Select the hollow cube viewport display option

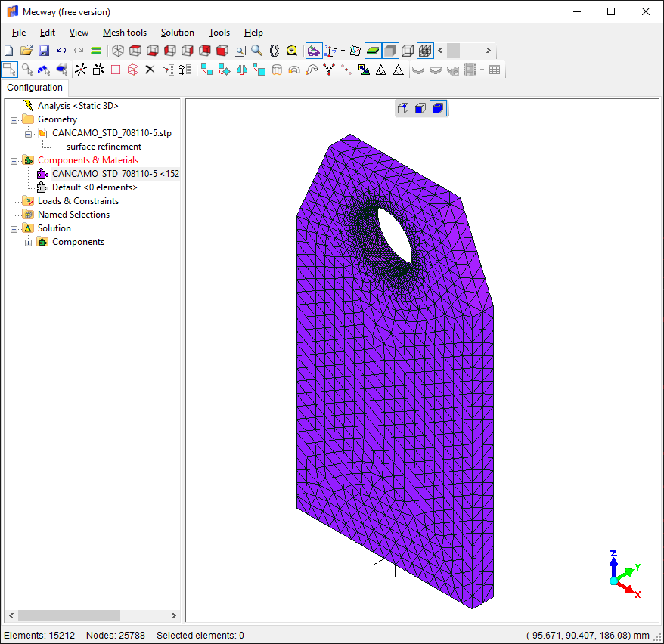403,108
